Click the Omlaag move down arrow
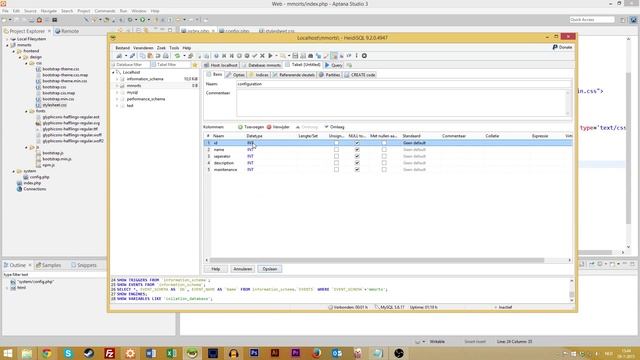 327,127
